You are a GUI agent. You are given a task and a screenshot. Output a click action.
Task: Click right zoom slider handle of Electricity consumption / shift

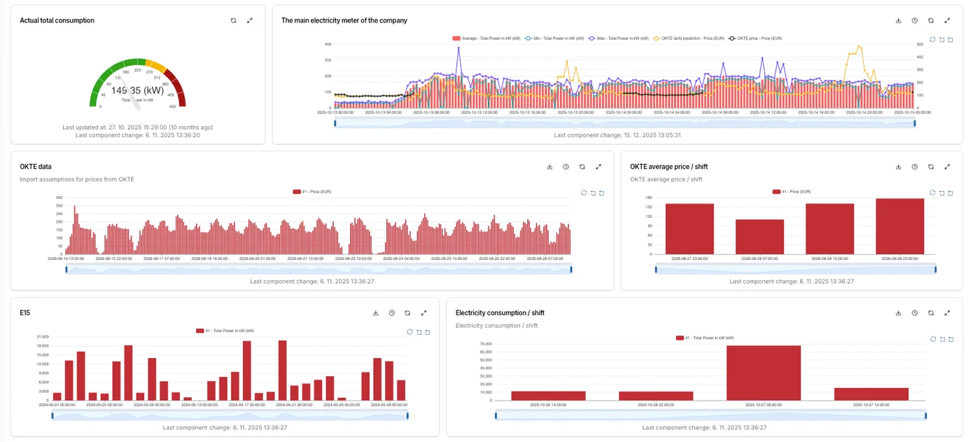pyautogui.click(x=925, y=415)
